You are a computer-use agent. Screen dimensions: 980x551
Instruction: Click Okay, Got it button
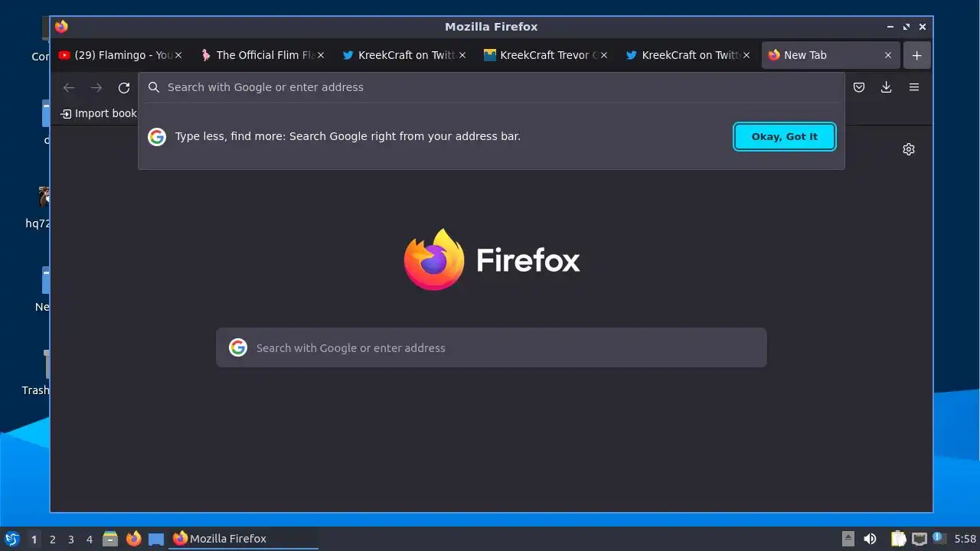point(784,136)
